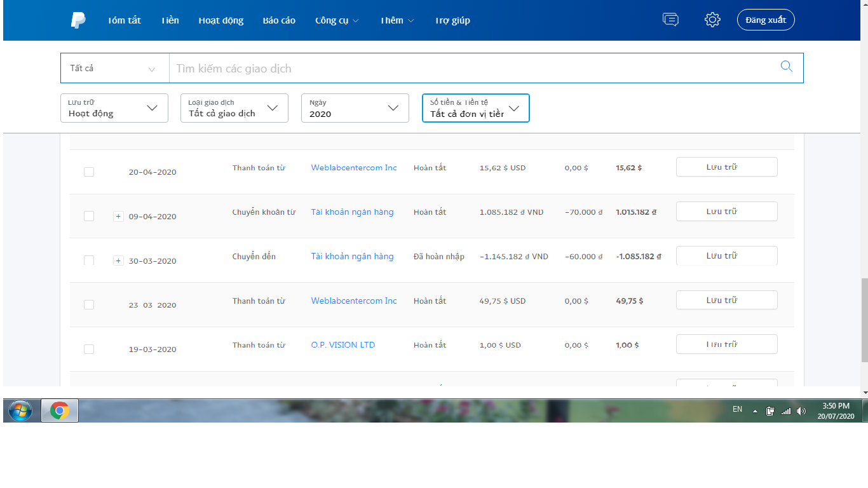Open the Tất cả search scope dropdown
The image size is (868, 488).
pyautogui.click(x=114, y=68)
